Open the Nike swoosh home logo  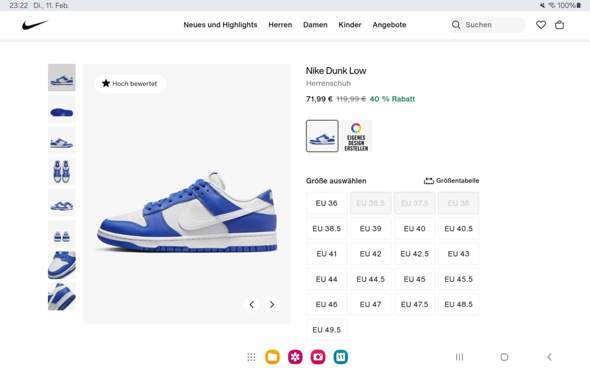(x=35, y=25)
